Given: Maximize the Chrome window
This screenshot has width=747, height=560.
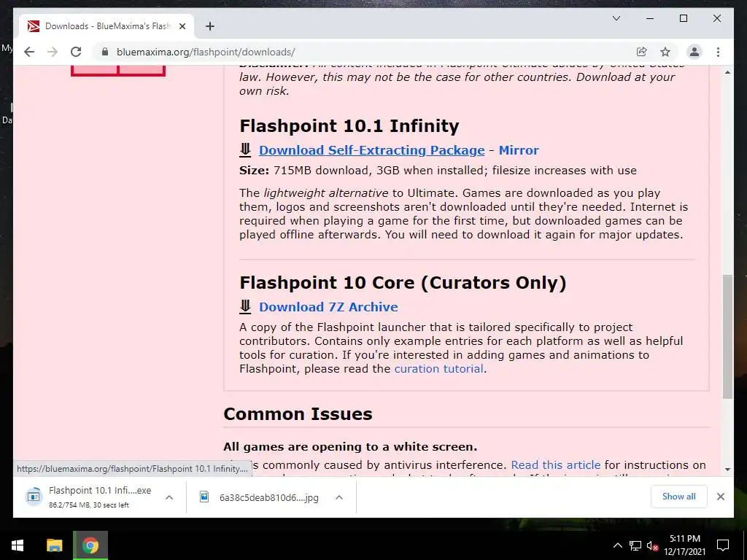Looking at the screenshot, I should pos(683,18).
